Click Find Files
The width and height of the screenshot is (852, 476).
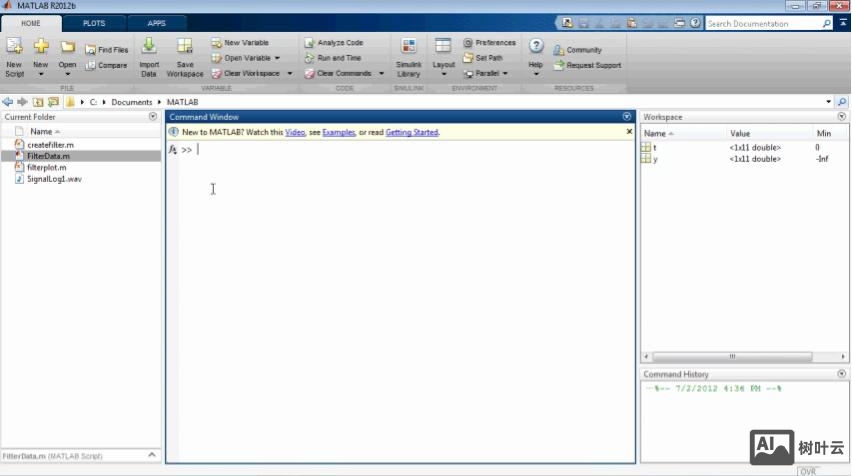(x=107, y=49)
